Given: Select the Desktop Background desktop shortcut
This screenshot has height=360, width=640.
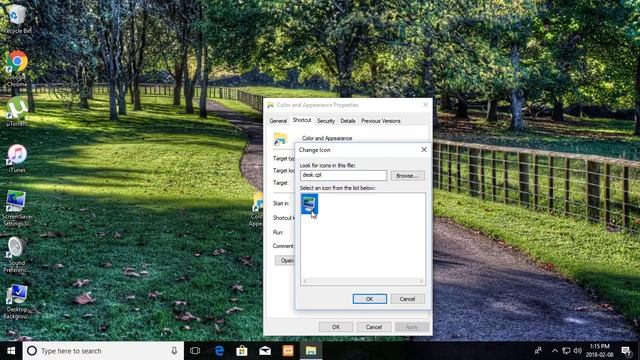Looking at the screenshot, I should [x=17, y=301].
